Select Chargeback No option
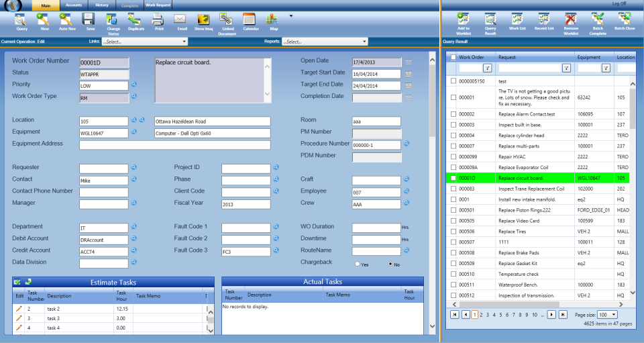 (x=390, y=264)
